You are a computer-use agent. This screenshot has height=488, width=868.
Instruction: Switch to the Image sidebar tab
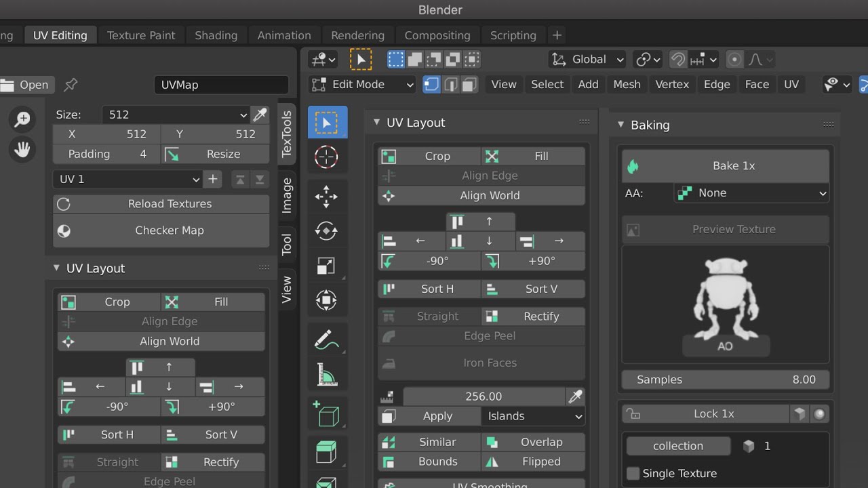pos(287,195)
